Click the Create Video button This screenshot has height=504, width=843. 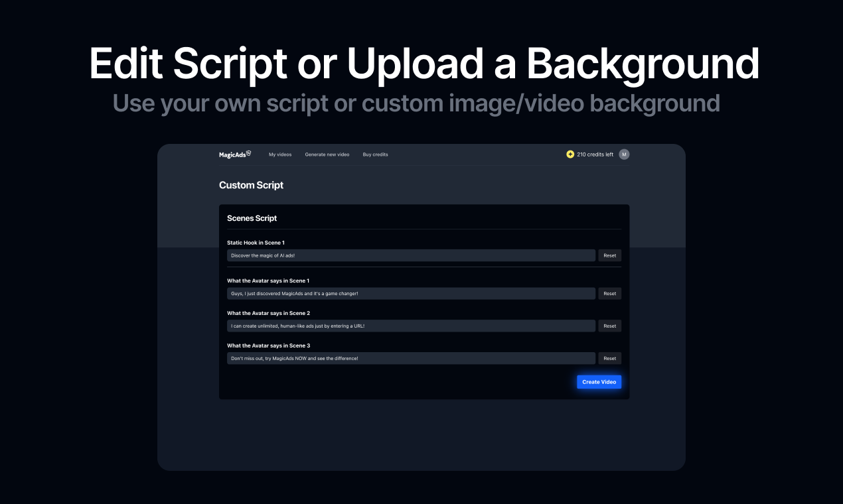click(599, 382)
